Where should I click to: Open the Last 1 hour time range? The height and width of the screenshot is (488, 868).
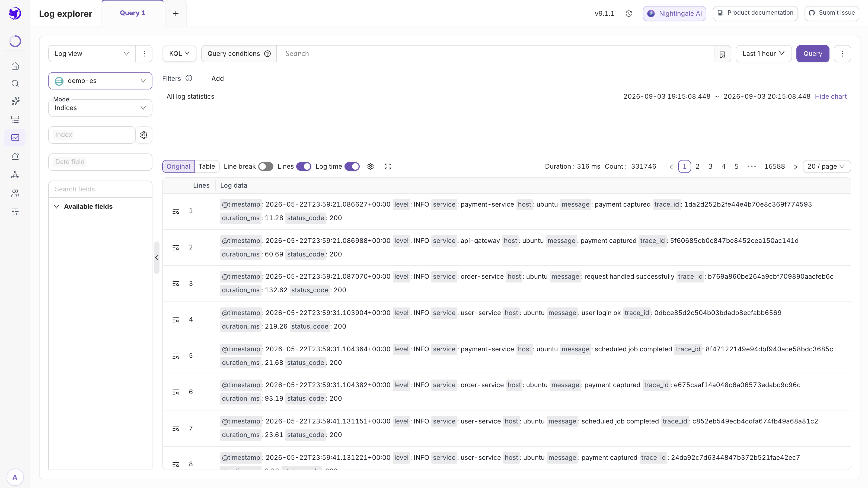(x=764, y=54)
